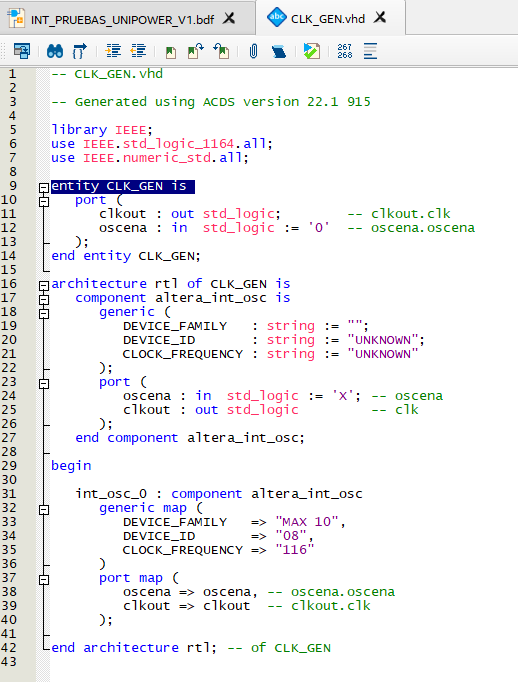Click 'oscena => oscena,' on line 38
The height and width of the screenshot is (682, 518).
(190, 592)
